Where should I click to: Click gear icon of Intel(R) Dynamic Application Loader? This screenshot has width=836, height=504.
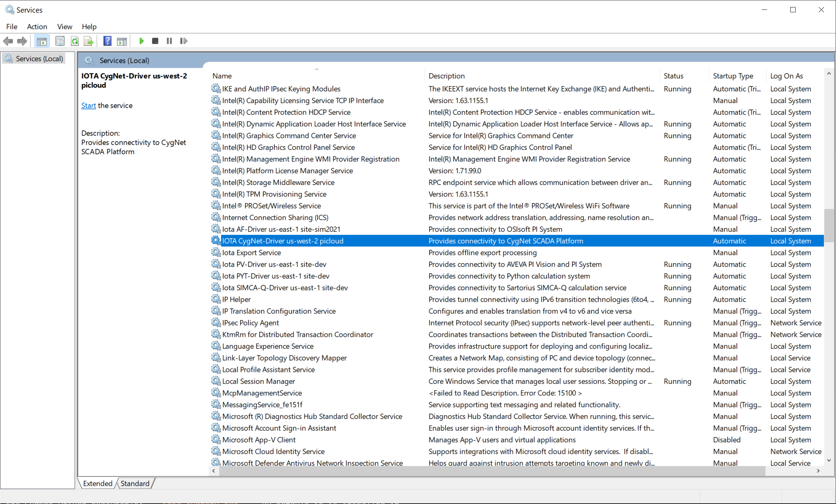[x=216, y=124]
